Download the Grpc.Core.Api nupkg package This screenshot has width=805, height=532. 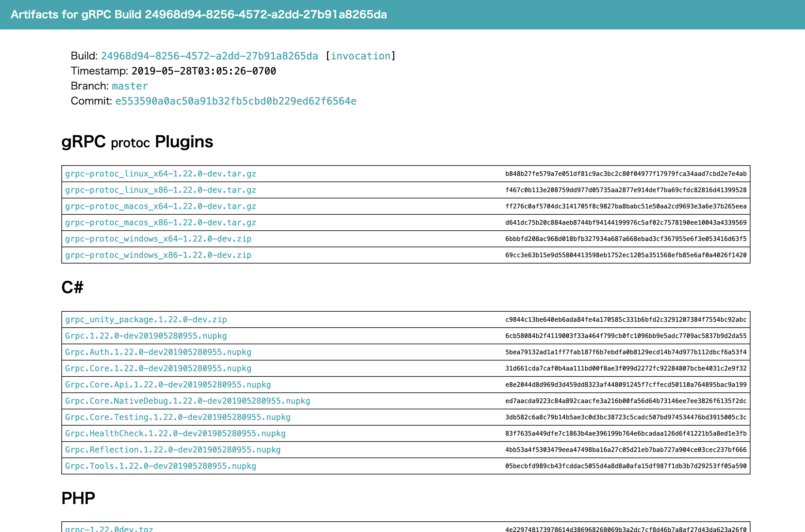(x=168, y=385)
